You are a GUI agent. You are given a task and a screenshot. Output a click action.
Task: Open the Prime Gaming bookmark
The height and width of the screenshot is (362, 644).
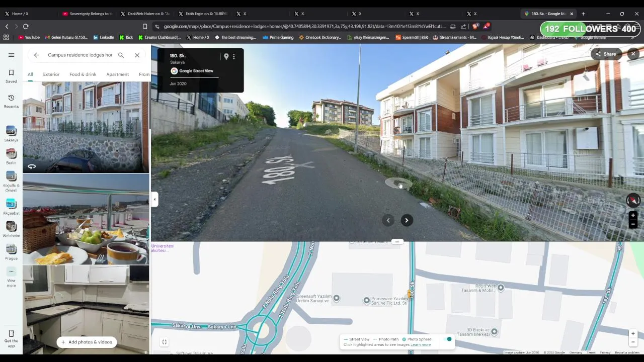click(278, 37)
